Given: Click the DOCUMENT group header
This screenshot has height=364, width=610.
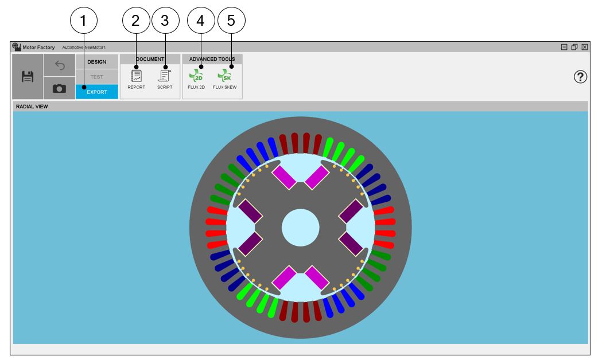Looking at the screenshot, I should [150, 59].
